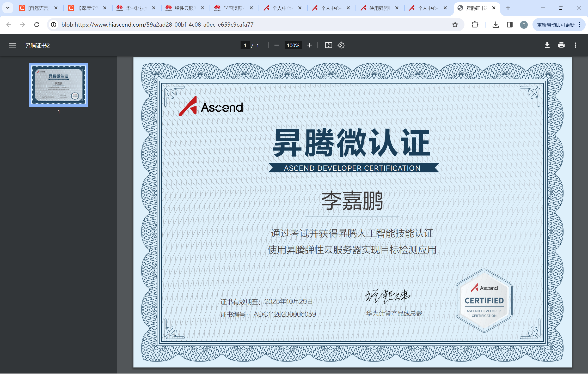This screenshot has width=588, height=374.
Task: Click the fit to page icon
Action: coord(328,45)
